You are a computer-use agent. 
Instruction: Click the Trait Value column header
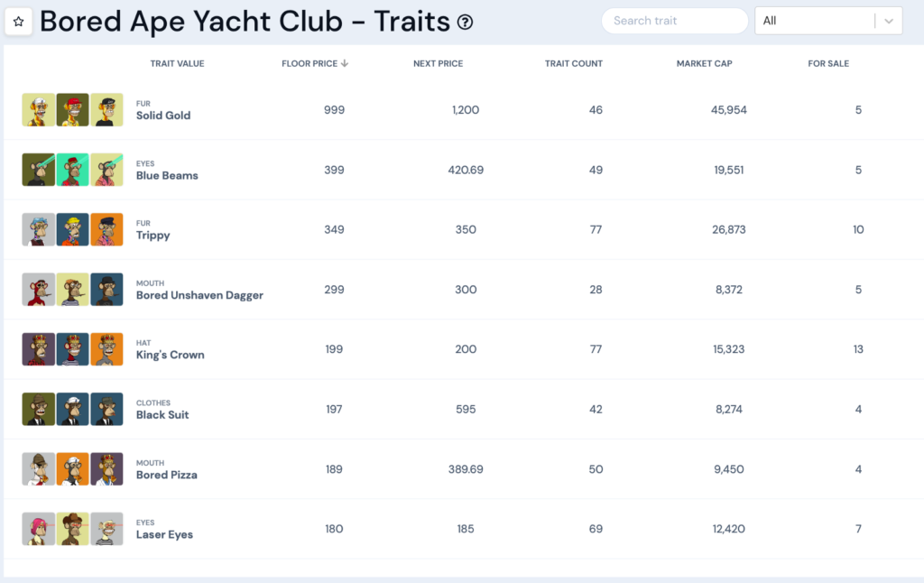point(177,64)
